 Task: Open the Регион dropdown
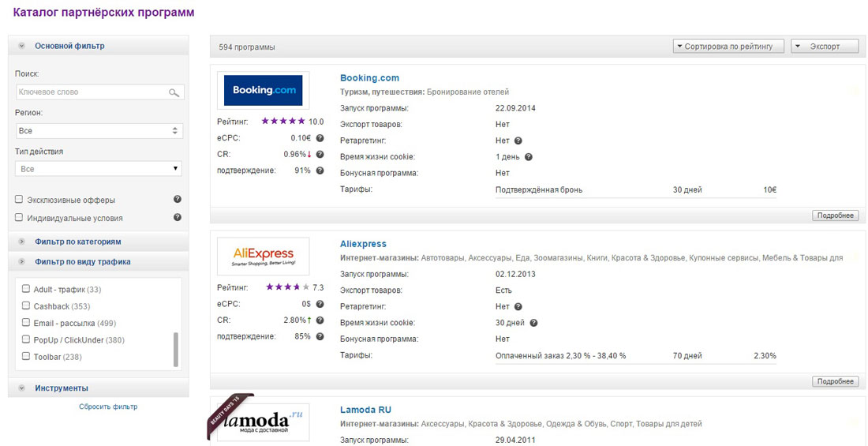(99, 131)
